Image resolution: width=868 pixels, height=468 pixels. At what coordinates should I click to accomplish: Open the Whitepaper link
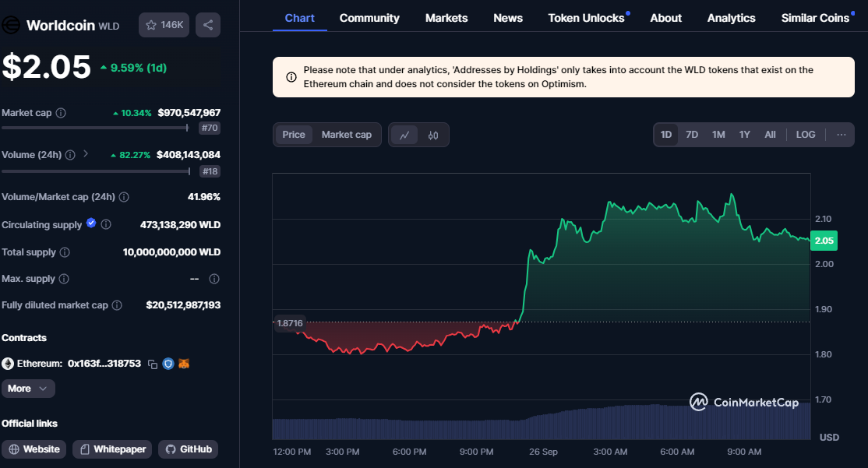[112, 449]
